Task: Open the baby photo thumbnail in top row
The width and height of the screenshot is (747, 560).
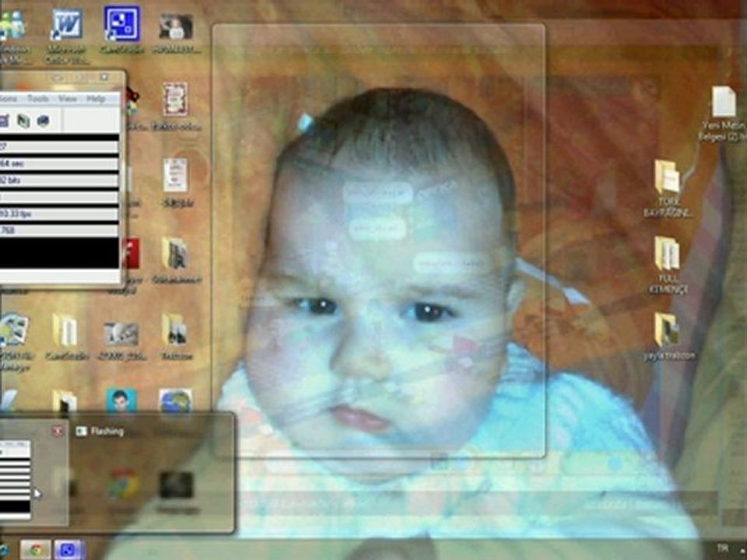Action: pyautogui.click(x=176, y=27)
